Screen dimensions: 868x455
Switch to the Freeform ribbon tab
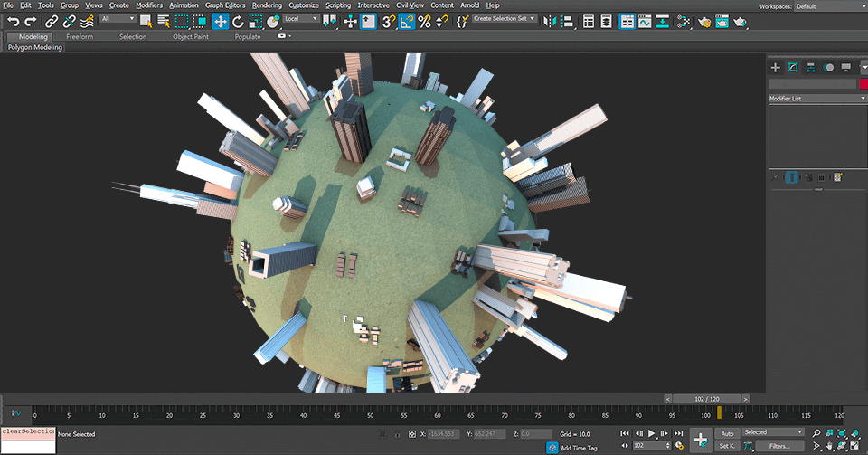click(80, 36)
